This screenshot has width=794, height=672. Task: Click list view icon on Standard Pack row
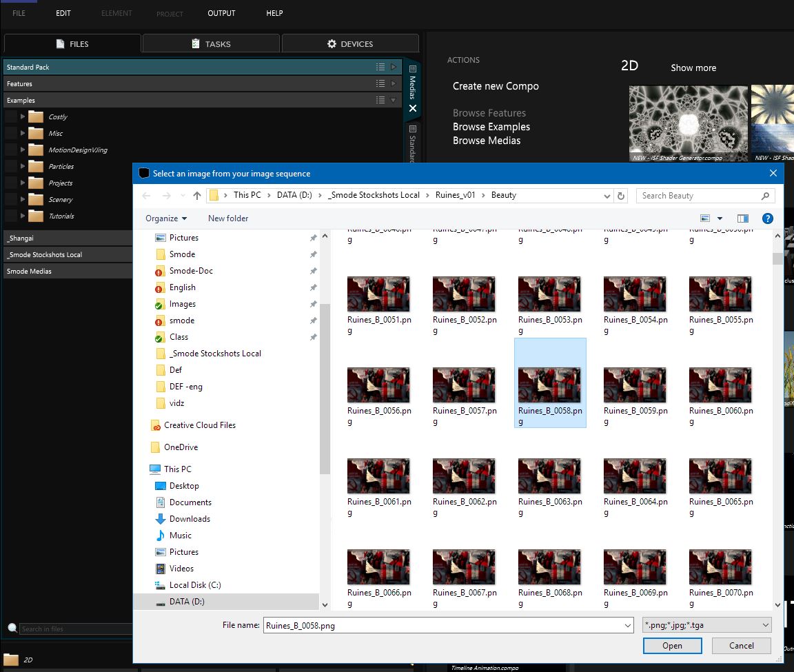coord(380,67)
